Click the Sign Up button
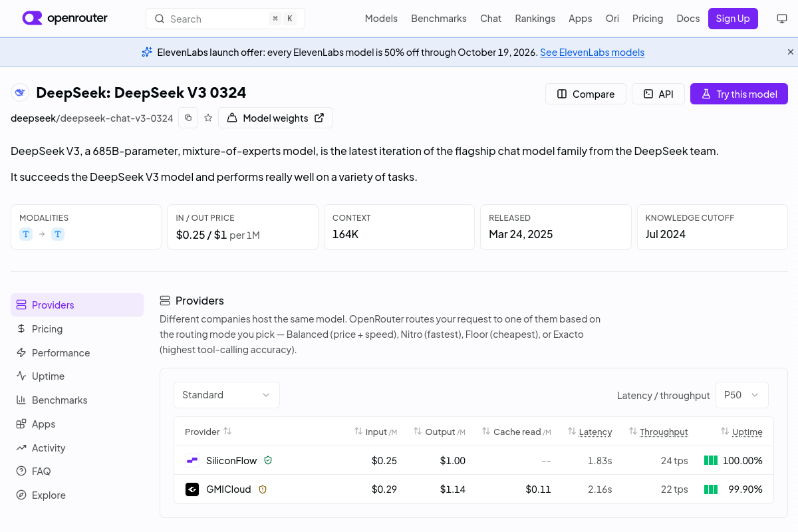The height and width of the screenshot is (532, 798). coord(733,19)
